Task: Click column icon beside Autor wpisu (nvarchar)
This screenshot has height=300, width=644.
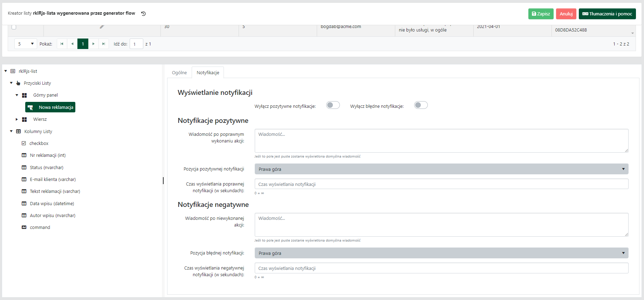Action: click(x=24, y=215)
